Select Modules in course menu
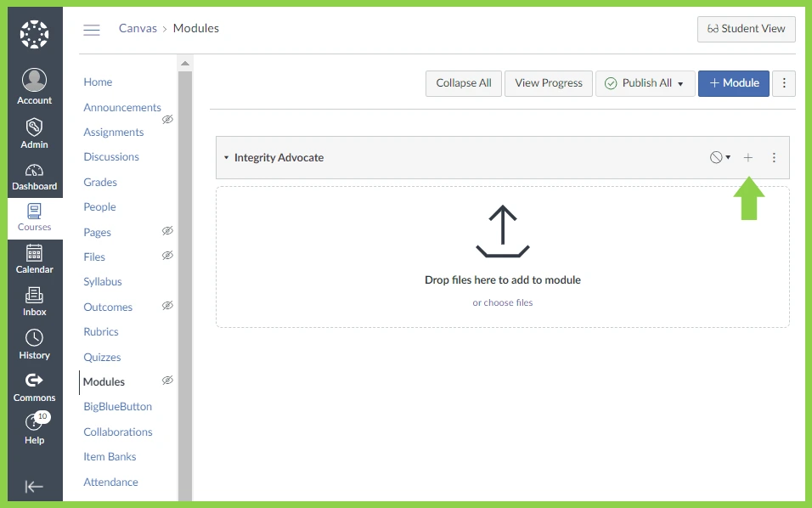Image resolution: width=812 pixels, height=508 pixels. (x=104, y=381)
